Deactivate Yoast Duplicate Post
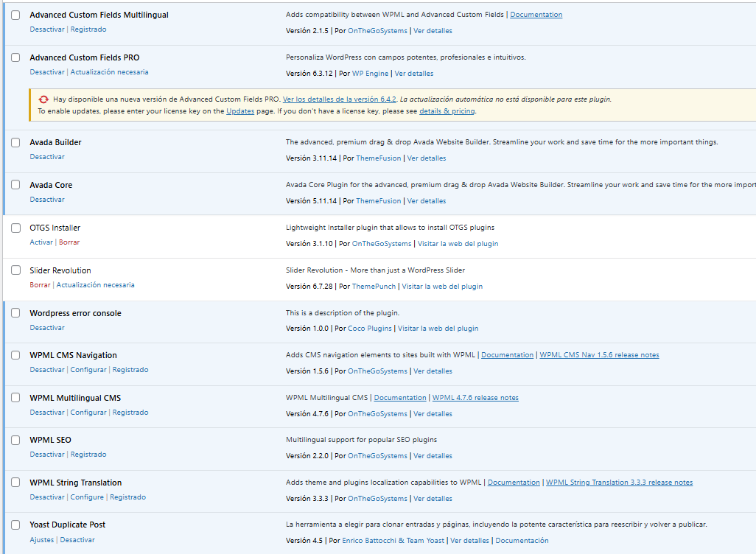This screenshot has width=756, height=554. (x=77, y=540)
